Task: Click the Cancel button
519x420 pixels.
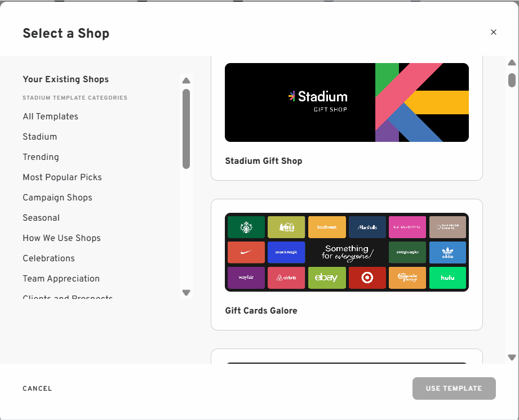Action: point(37,388)
